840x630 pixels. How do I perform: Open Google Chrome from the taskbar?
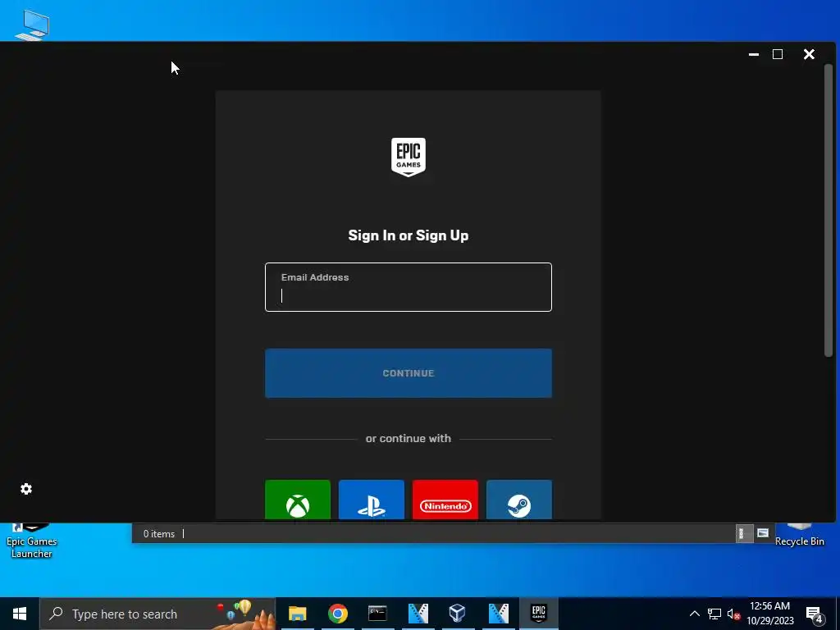(337, 614)
